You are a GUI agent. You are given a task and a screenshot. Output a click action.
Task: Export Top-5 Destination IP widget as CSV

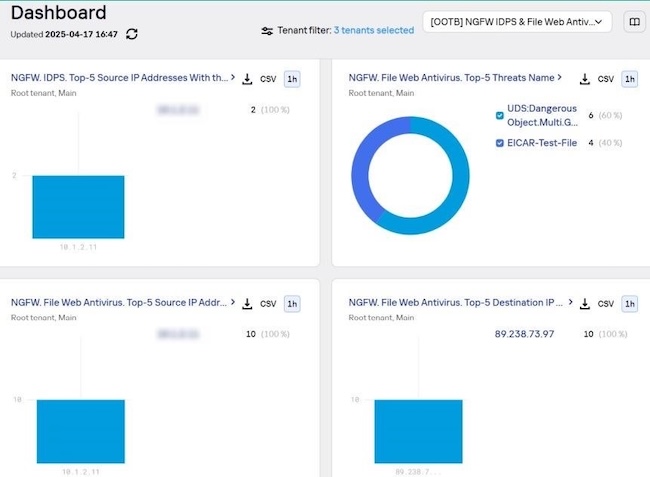[x=605, y=304]
